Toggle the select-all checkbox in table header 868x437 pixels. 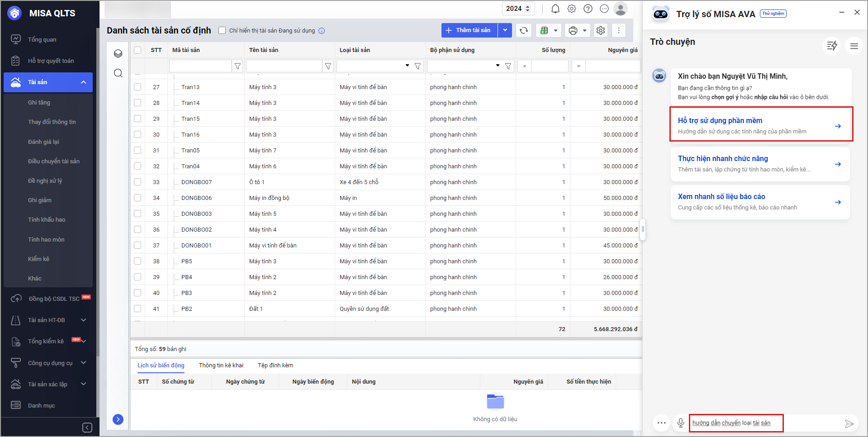[138, 50]
